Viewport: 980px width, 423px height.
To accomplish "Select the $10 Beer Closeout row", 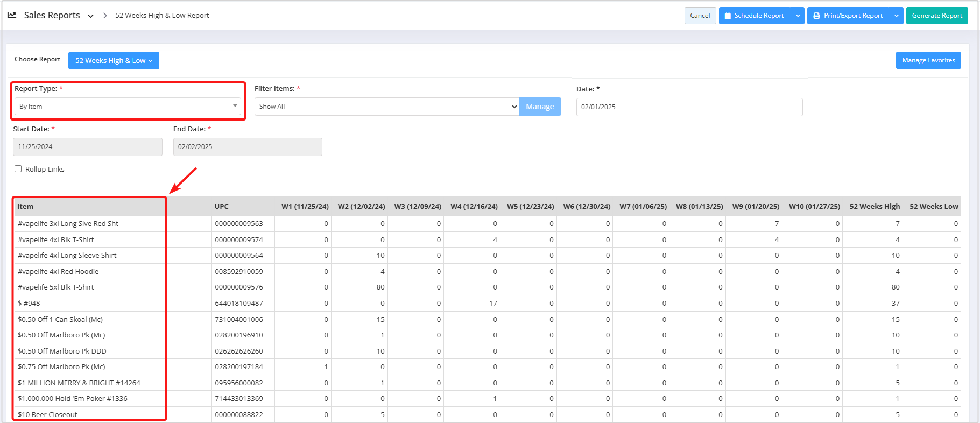I will [47, 414].
